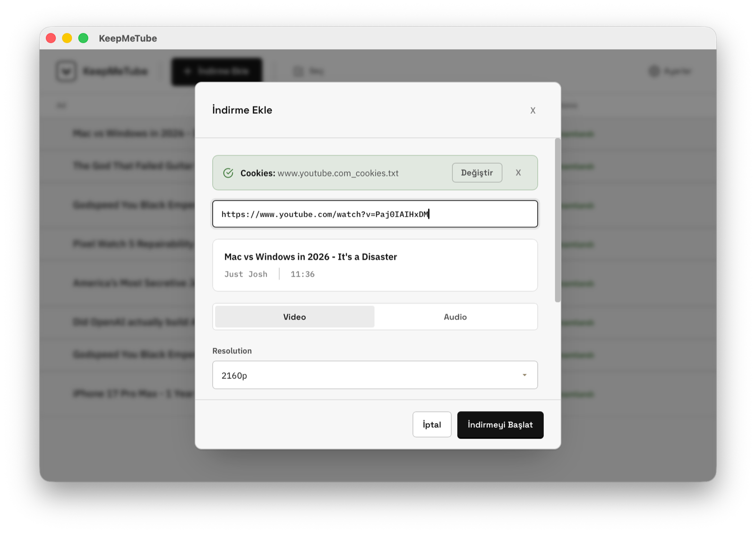The width and height of the screenshot is (756, 534).
Task: Click the green fullscreen window button
Action: pyautogui.click(x=83, y=38)
